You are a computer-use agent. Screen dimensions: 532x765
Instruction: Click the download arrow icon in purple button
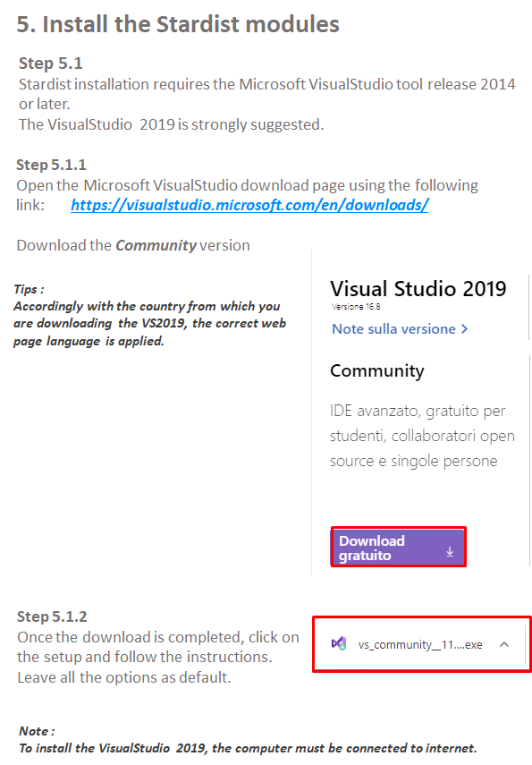pyautogui.click(x=450, y=552)
